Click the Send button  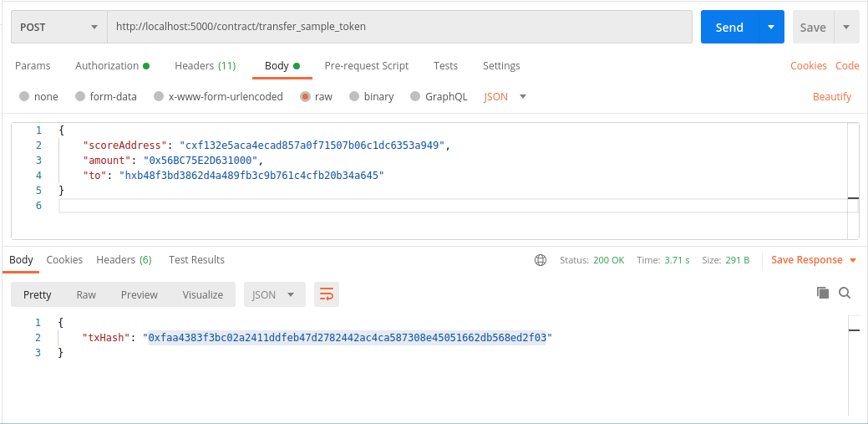(x=728, y=27)
